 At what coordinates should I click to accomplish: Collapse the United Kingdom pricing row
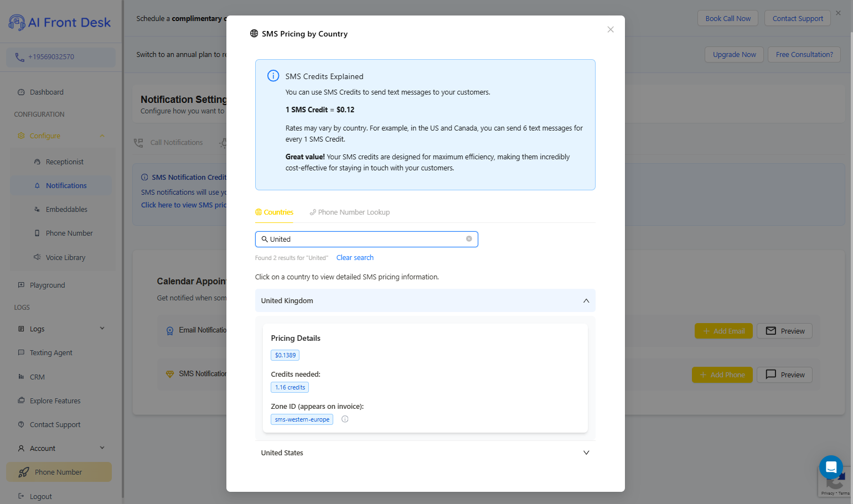[425, 300]
